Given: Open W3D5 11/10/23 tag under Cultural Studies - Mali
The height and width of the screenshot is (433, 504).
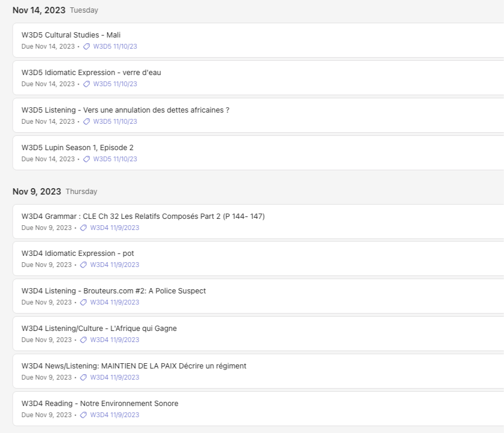Looking at the screenshot, I should click(x=115, y=47).
